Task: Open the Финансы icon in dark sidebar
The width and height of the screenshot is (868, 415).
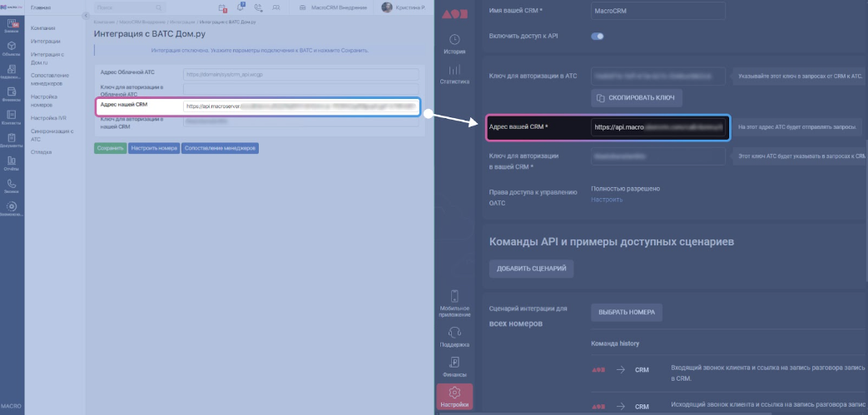Action: (454, 366)
